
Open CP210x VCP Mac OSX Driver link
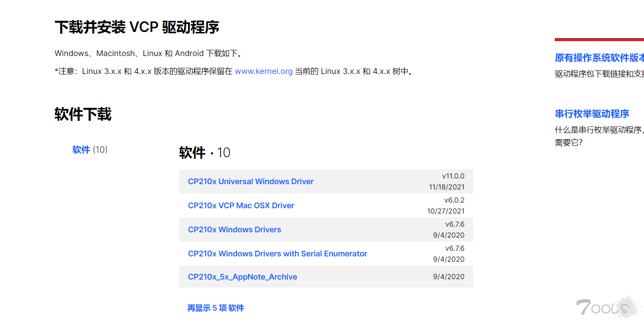pos(241,206)
